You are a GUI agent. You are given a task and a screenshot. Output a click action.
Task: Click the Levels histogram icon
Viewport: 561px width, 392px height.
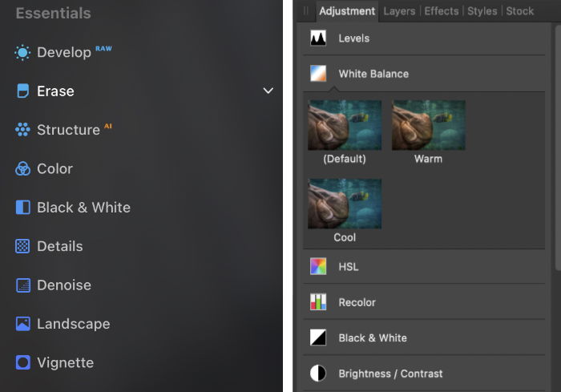pyautogui.click(x=318, y=38)
